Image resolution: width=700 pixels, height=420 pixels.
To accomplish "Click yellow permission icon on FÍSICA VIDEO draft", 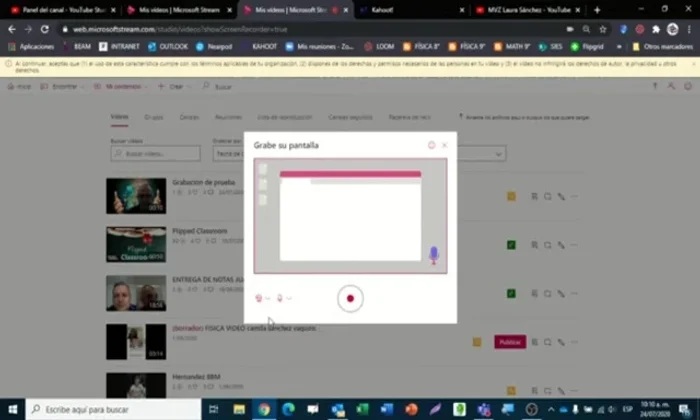I will [x=477, y=342].
